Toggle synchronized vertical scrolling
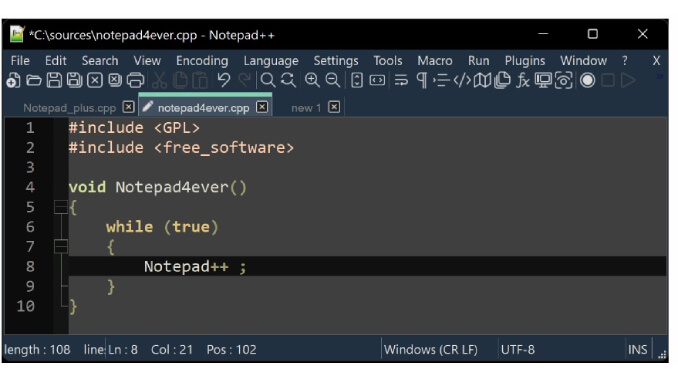 coord(357,80)
